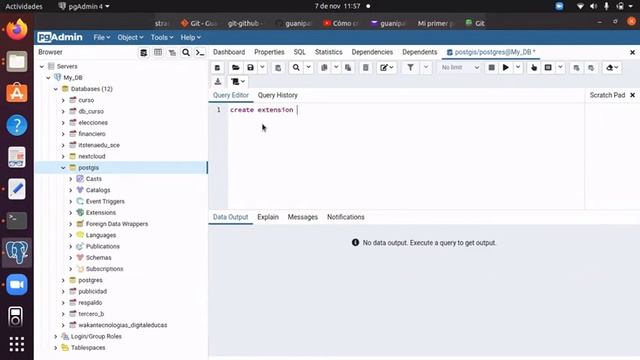
Task: Show Applications grid in the dock
Action: tap(17, 344)
